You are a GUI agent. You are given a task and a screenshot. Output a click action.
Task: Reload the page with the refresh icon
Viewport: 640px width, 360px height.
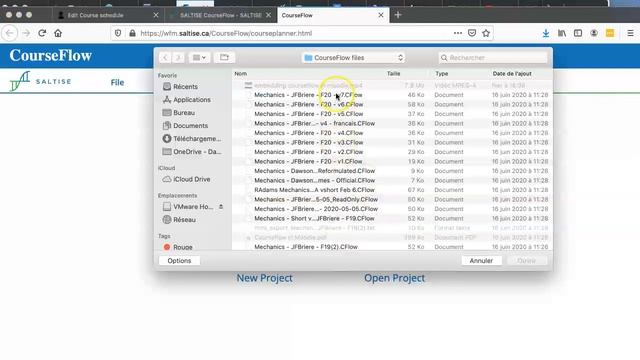pos(42,33)
